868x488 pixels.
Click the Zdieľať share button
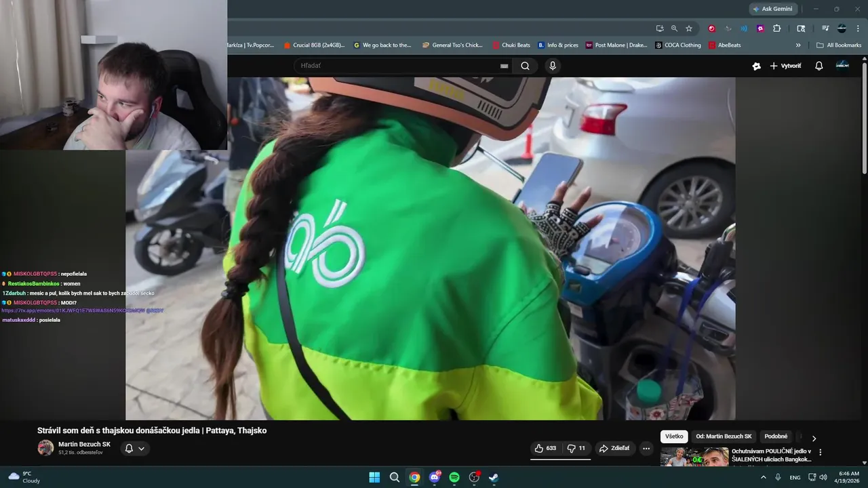[614, 448]
